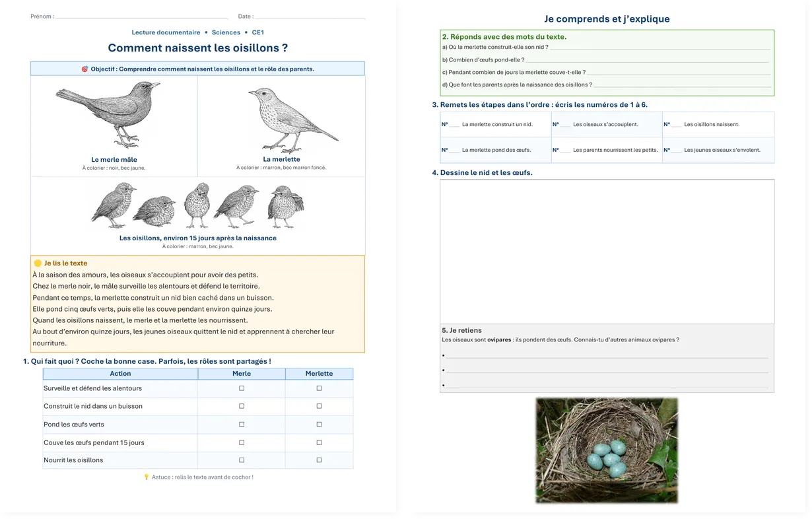Click the heading '2. Réponds avec des mots du texte.'
The width and height of the screenshot is (812, 519).
[504, 37]
